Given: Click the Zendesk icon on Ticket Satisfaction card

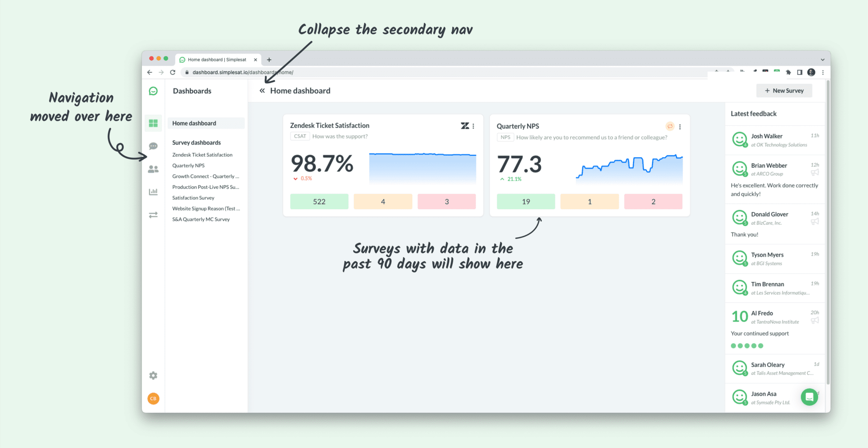Looking at the screenshot, I should pyautogui.click(x=465, y=125).
